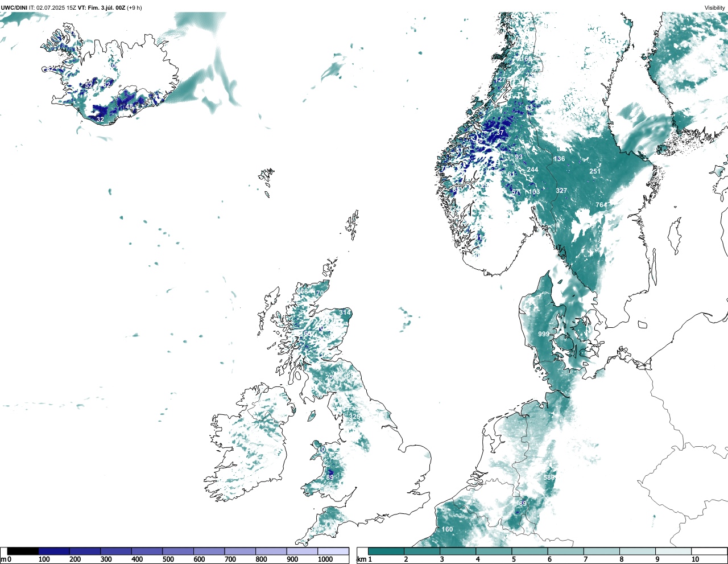Click the 600–700 m lavender legend swatch
The height and width of the screenshot is (564, 728).
[x=209, y=551]
